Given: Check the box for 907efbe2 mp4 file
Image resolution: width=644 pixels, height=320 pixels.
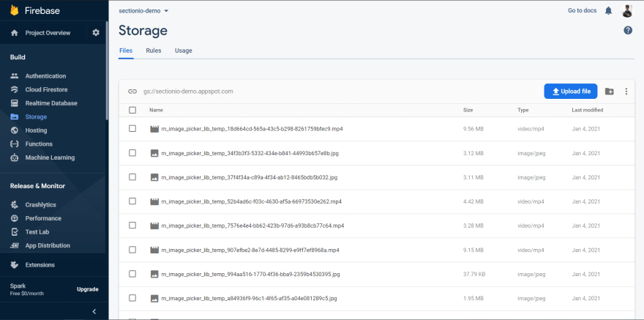Looking at the screenshot, I should point(132,250).
